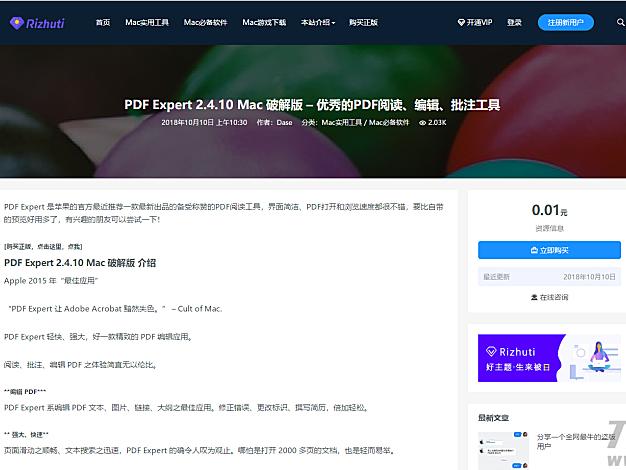Open the Mac必备软件 category link under the title
The height and width of the screenshot is (470, 626).
(x=389, y=123)
